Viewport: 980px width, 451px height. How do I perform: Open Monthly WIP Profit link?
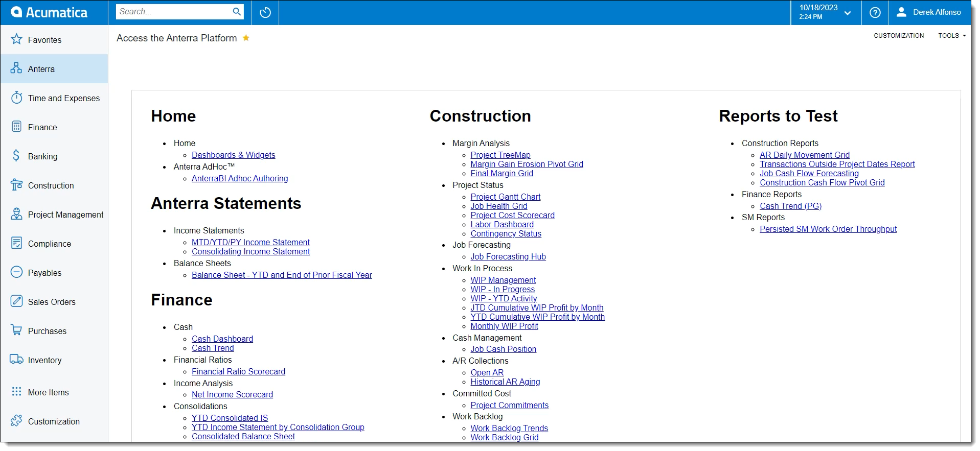click(504, 326)
